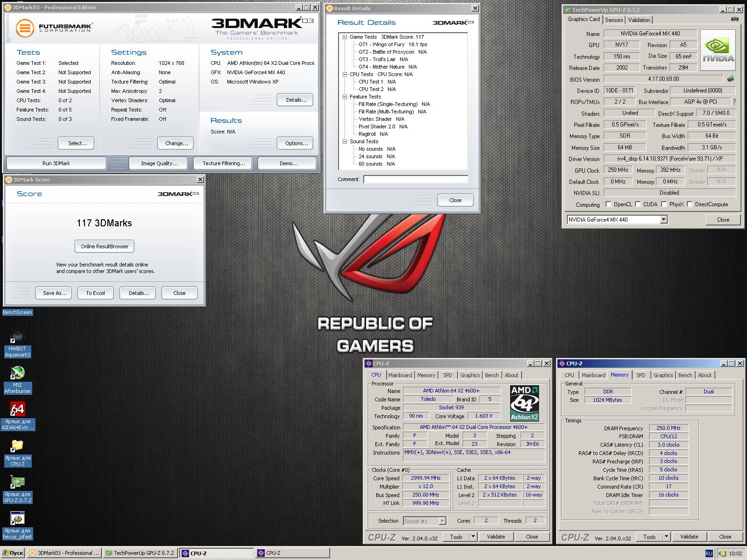747x560 pixels.
Task: Switch to TechPowerUp GPU-Z taskbar button
Action: pos(140,553)
